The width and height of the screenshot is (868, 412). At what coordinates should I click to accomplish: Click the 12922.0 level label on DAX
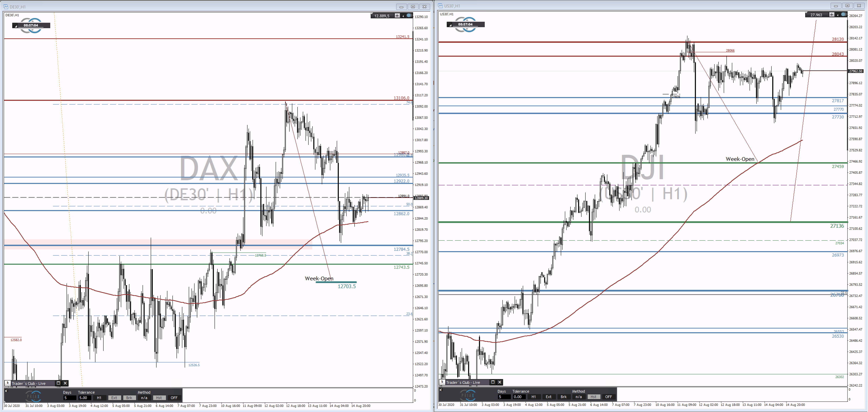[x=402, y=181]
